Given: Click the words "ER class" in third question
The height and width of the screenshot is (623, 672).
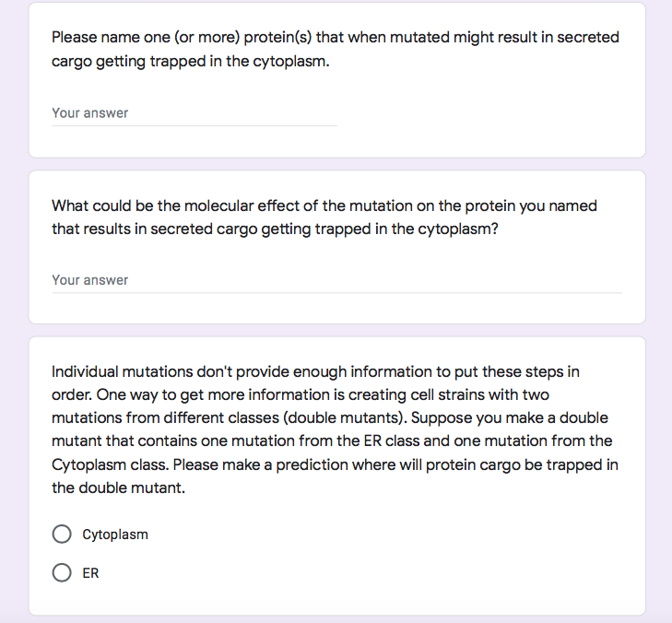Looking at the screenshot, I should [391, 441].
